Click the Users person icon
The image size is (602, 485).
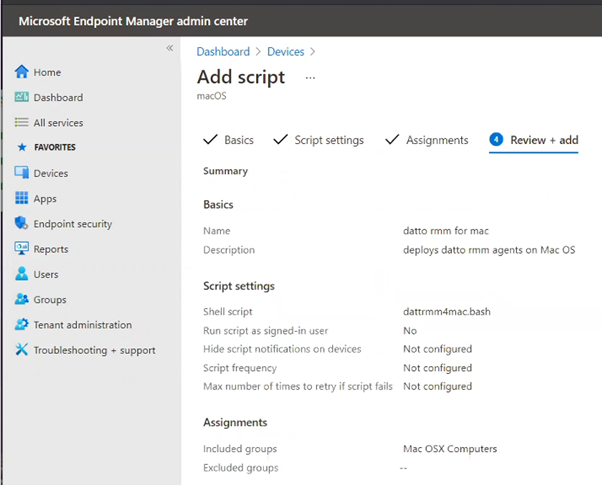point(22,273)
